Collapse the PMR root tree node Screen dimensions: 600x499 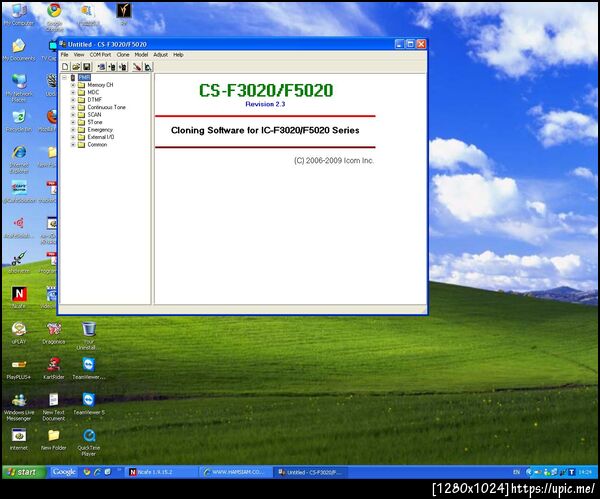[x=64, y=78]
